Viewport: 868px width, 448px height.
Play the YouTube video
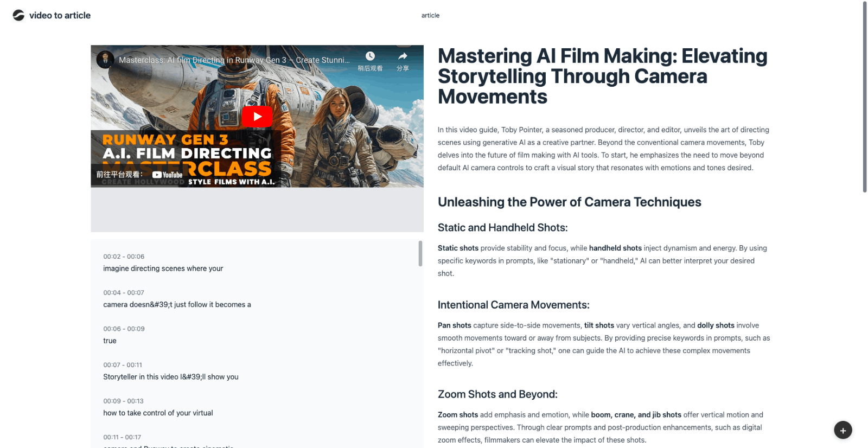257,117
